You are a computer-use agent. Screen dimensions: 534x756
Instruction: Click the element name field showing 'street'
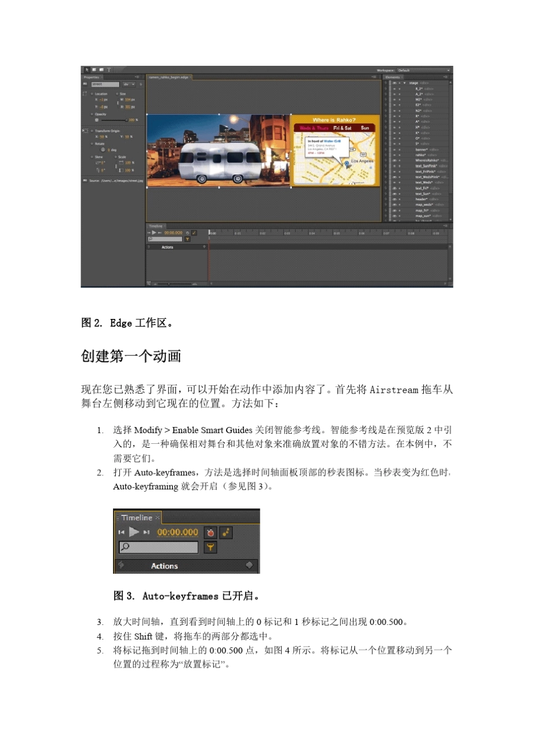[x=105, y=84]
